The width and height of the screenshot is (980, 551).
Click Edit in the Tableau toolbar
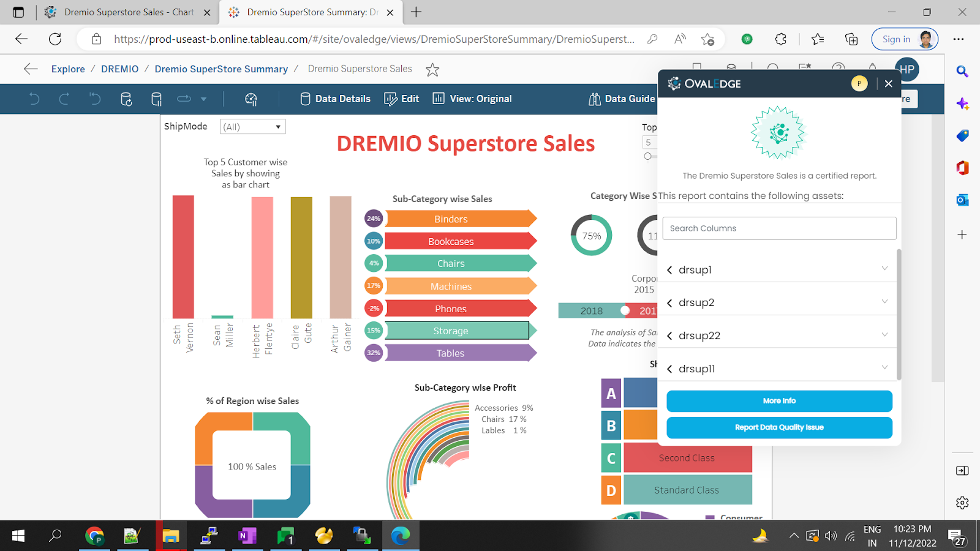point(402,99)
